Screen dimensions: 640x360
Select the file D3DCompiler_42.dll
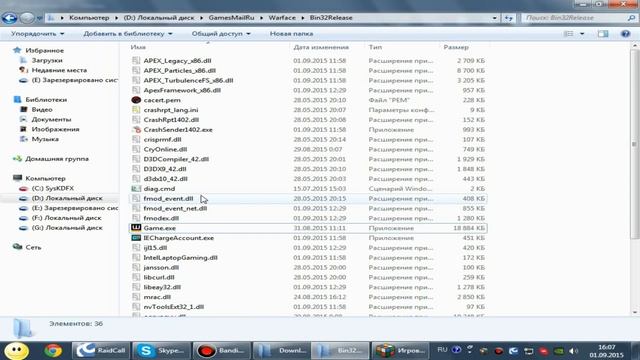point(176,159)
